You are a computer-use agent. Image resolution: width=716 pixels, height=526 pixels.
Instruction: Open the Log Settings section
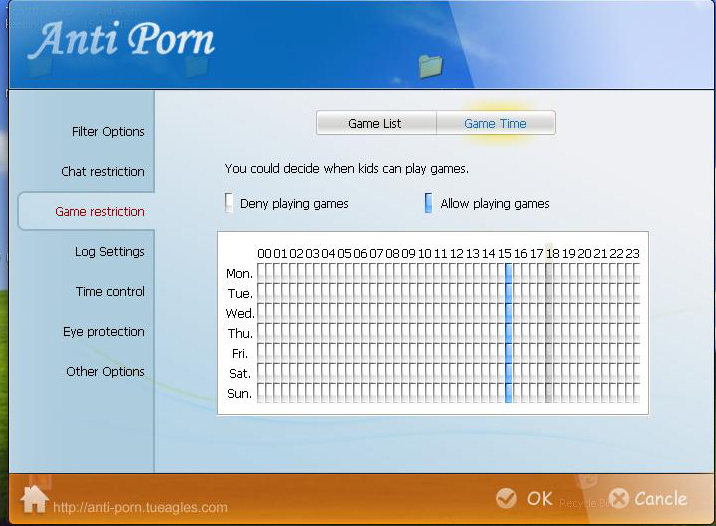110,252
